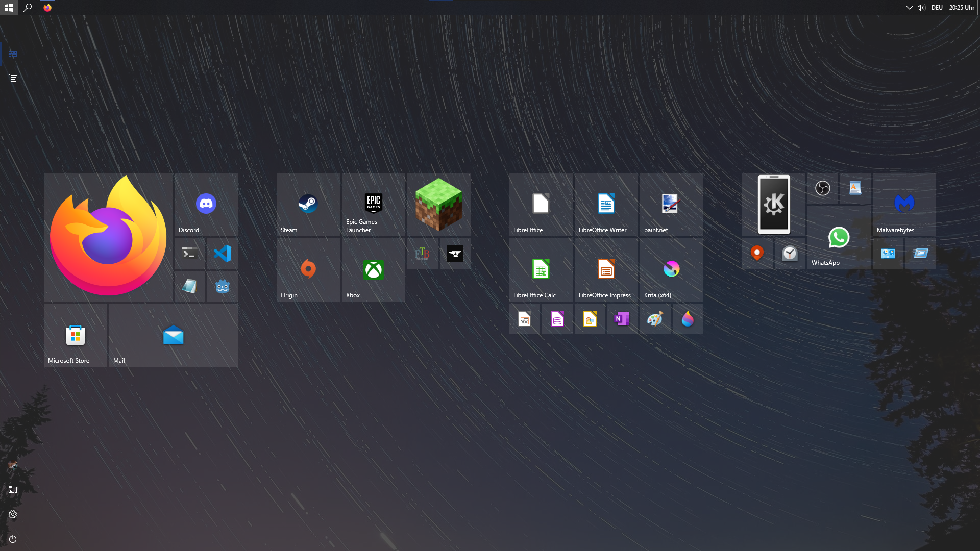This screenshot has width=980, height=551.
Task: Open the volume speaker control
Action: point(921,8)
